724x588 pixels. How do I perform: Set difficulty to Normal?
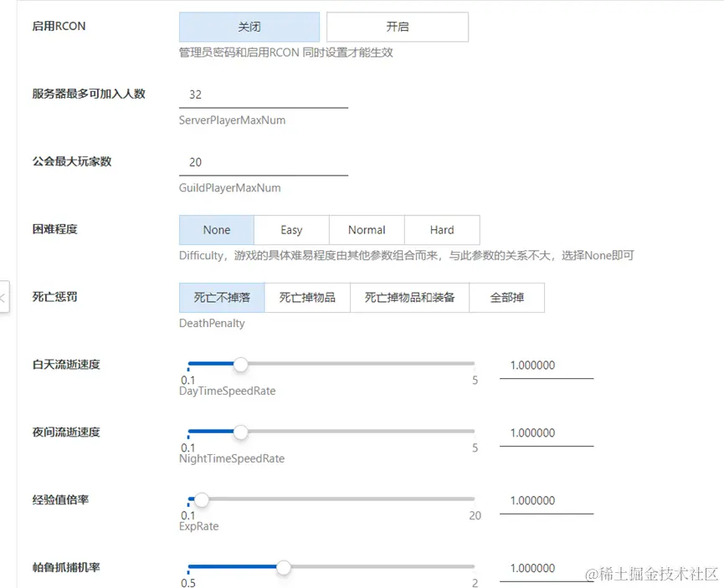click(x=367, y=230)
